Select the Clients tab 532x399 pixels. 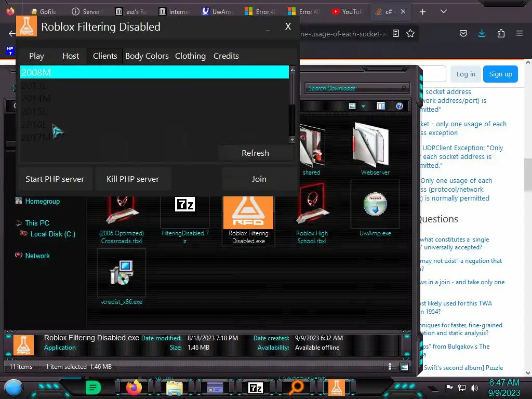click(105, 56)
